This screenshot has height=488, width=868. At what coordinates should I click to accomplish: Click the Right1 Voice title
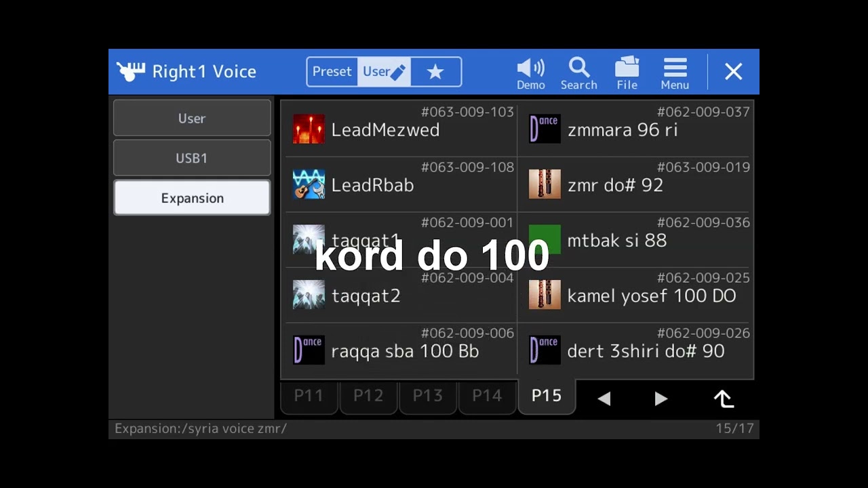point(204,71)
